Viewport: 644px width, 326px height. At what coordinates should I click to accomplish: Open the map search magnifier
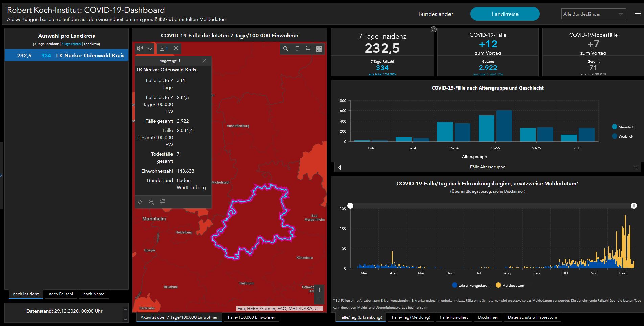(x=286, y=49)
